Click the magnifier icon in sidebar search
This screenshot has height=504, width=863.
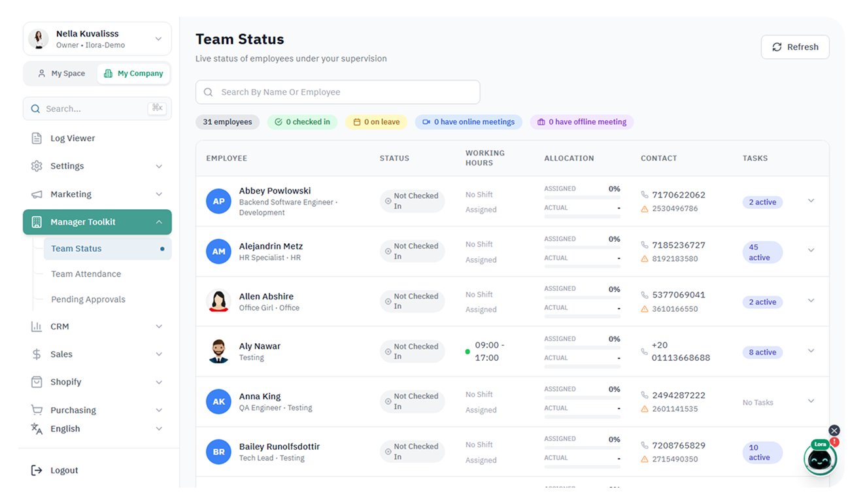point(35,109)
